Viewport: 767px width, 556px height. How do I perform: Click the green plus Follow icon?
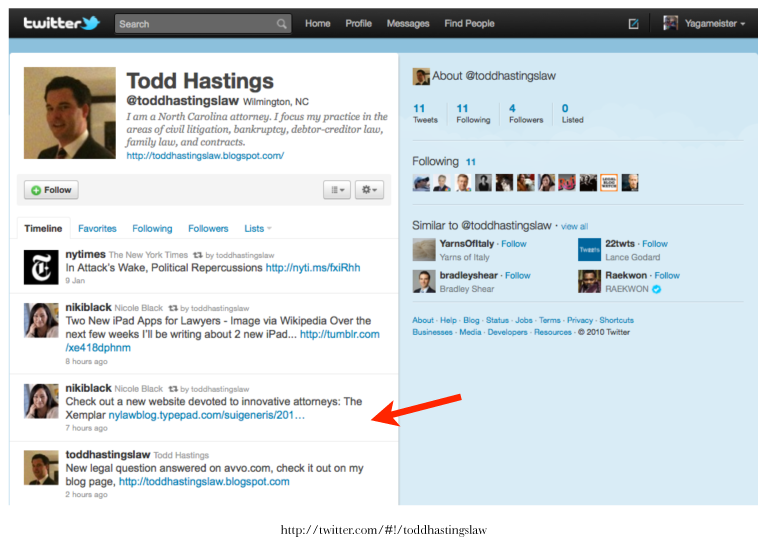(36, 190)
